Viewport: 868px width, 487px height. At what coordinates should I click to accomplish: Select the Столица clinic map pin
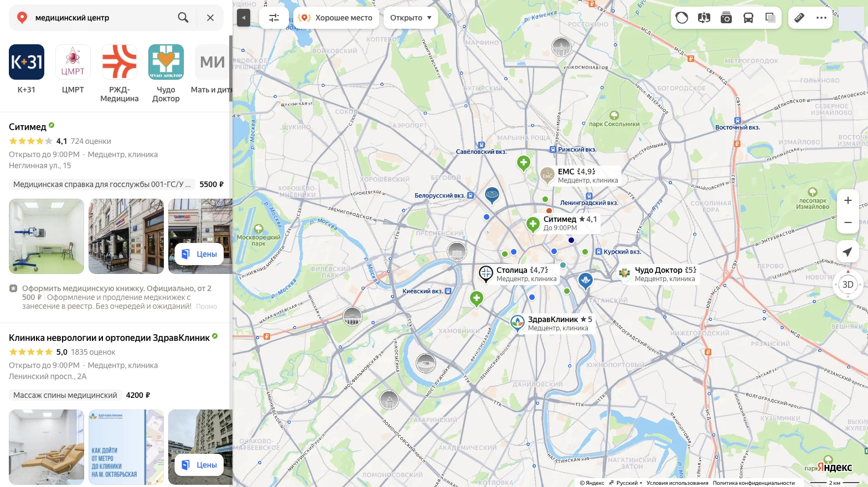(485, 273)
